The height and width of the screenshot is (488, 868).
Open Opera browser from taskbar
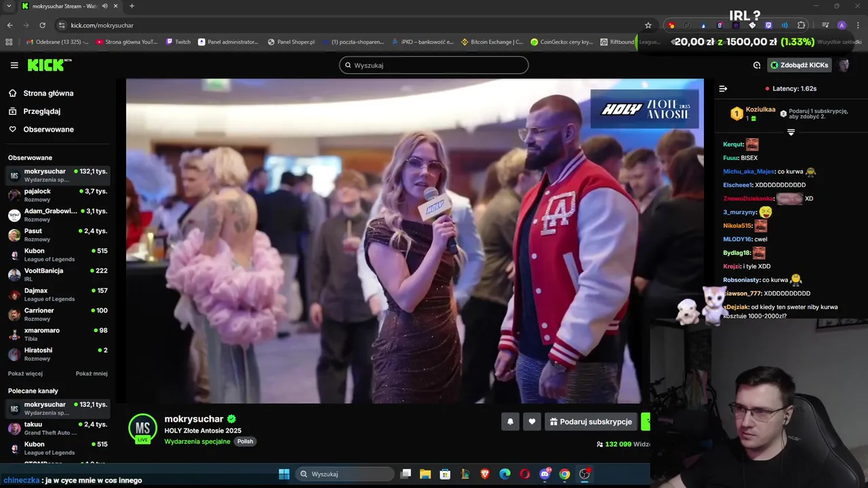click(525, 474)
